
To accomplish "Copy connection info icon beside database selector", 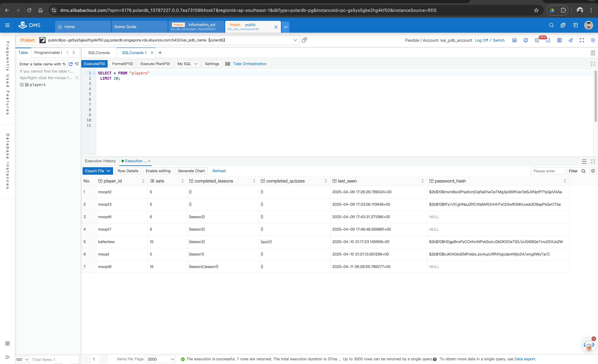I will pos(304,40).
